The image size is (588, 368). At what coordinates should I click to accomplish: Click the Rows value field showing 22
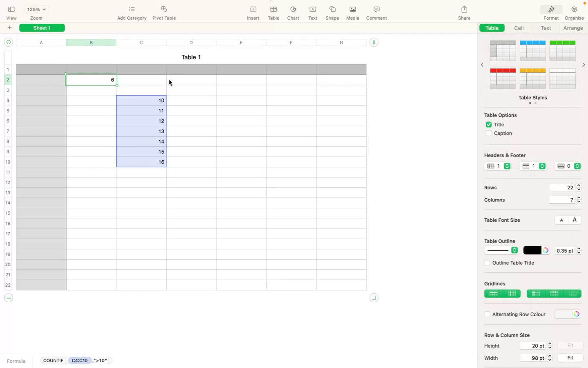click(562, 188)
